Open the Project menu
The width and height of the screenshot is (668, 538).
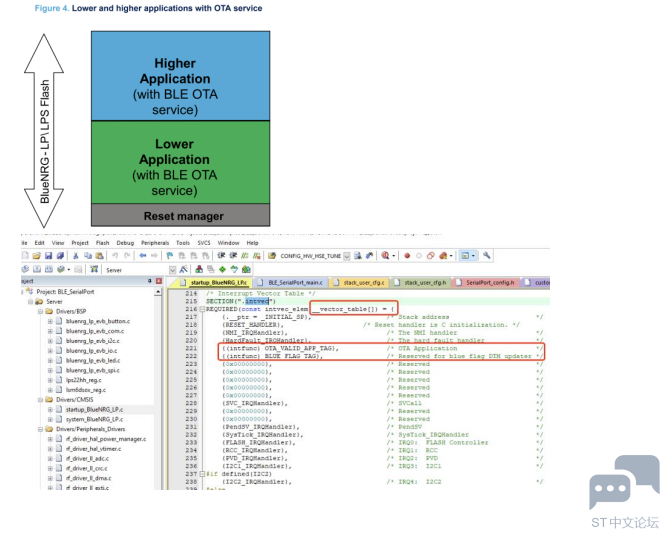[80, 243]
